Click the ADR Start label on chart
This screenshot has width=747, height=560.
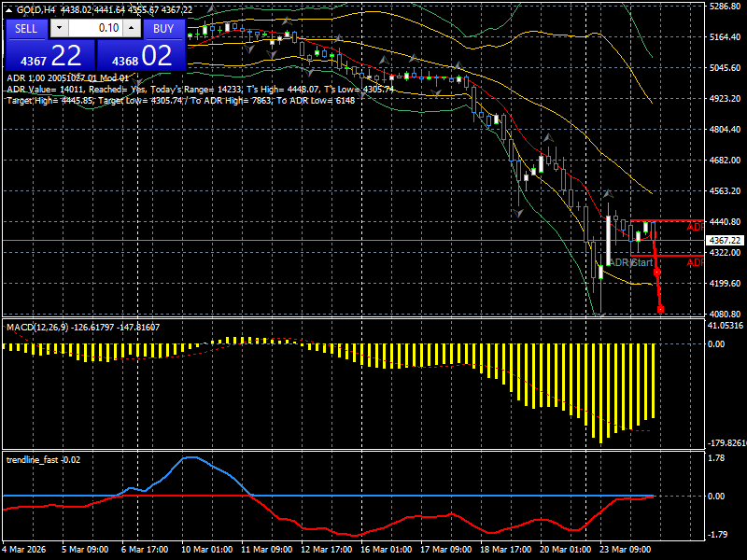point(631,262)
